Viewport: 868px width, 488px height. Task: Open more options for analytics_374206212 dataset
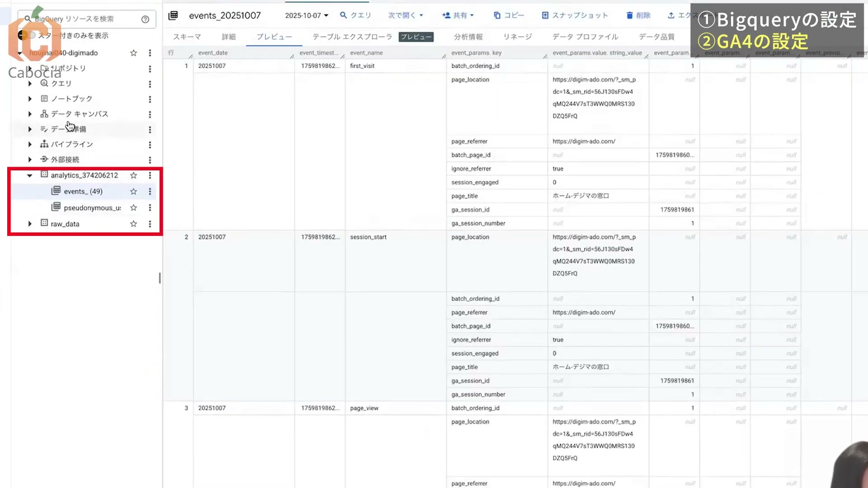(x=150, y=175)
